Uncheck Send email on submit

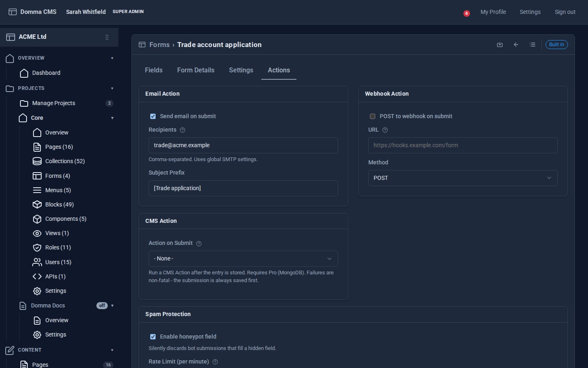tap(153, 117)
